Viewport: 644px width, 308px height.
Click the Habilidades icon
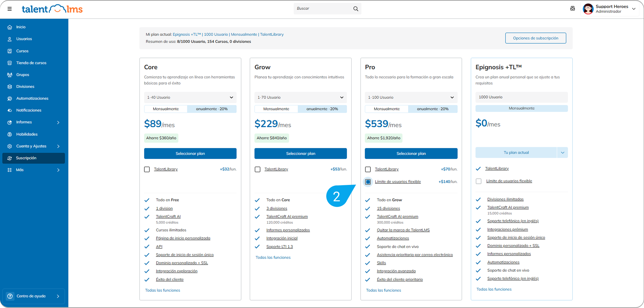[x=10, y=134]
